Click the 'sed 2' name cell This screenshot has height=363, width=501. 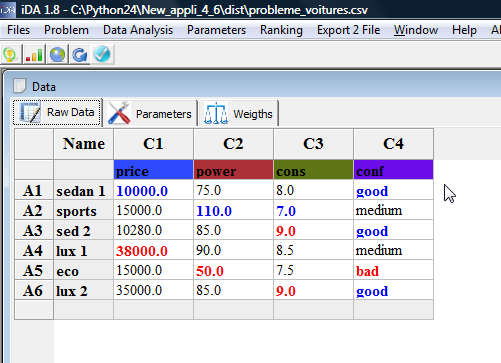click(x=84, y=230)
